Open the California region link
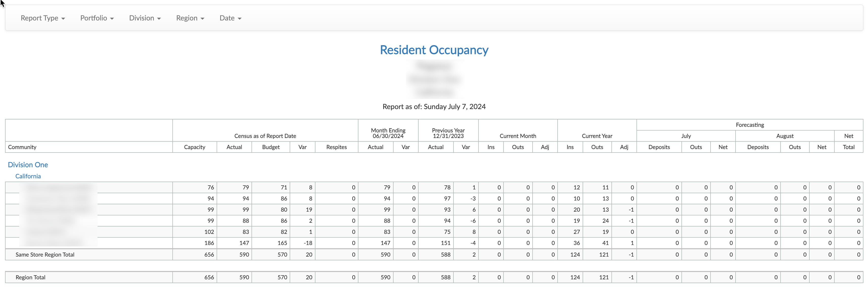This screenshot has width=868, height=299. coord(28,176)
